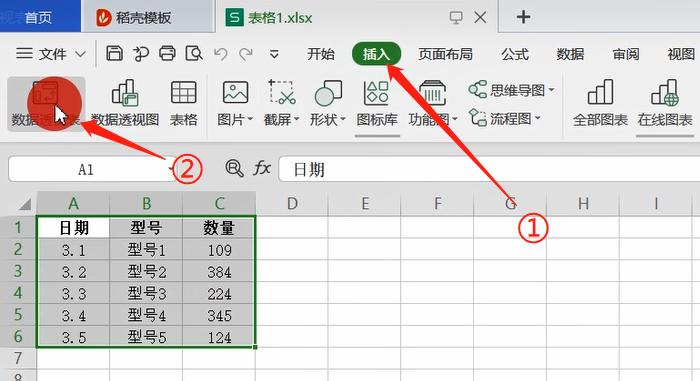Expand the quick access toolbar dropdown
The width and height of the screenshot is (700, 381).
[274, 54]
